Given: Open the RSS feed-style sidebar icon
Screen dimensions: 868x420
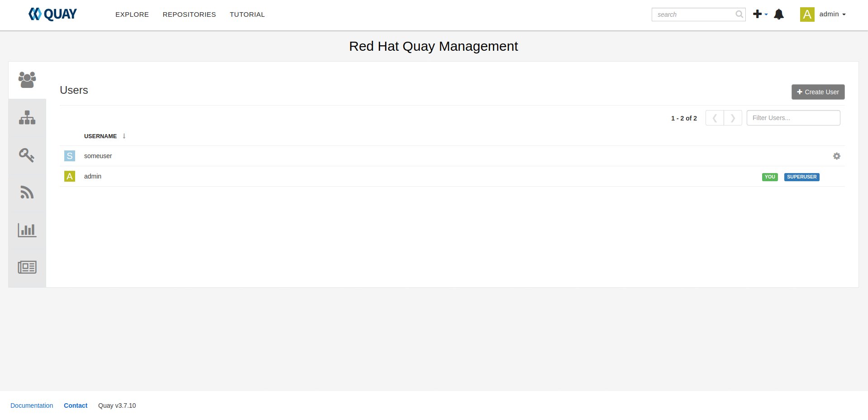Looking at the screenshot, I should tap(27, 193).
